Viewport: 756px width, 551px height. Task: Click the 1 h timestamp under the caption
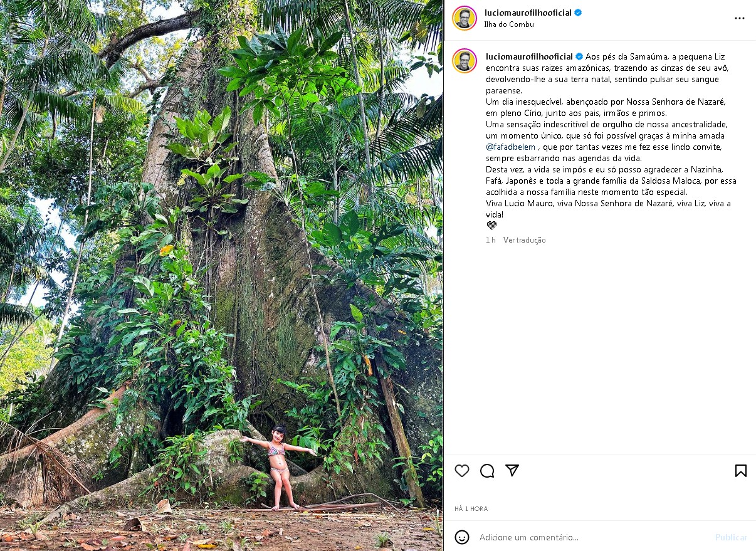491,240
